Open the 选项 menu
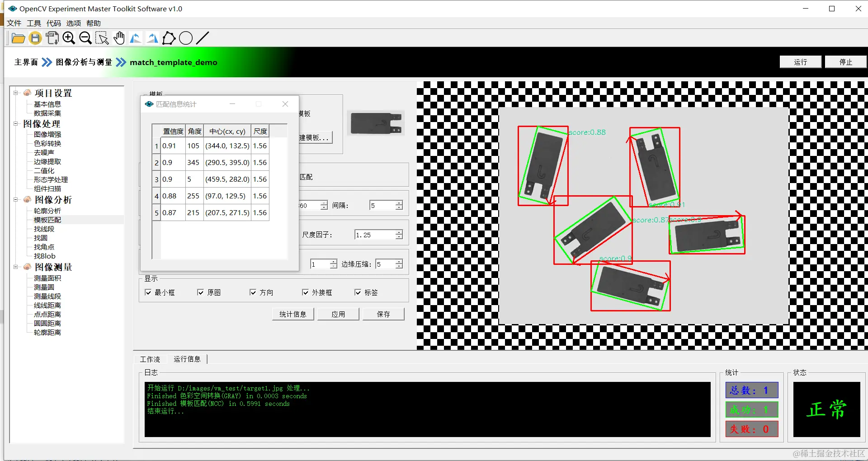This screenshot has height=461, width=868. [x=74, y=23]
